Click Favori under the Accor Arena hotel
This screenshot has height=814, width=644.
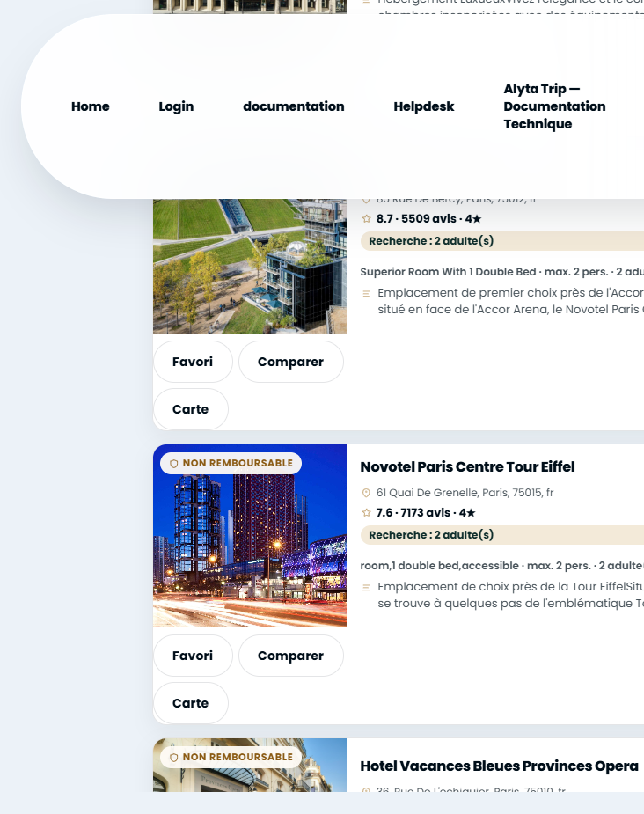point(193,362)
